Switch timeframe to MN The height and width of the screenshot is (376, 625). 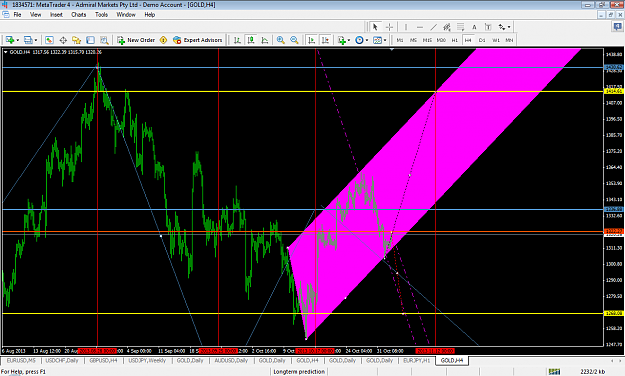point(509,40)
